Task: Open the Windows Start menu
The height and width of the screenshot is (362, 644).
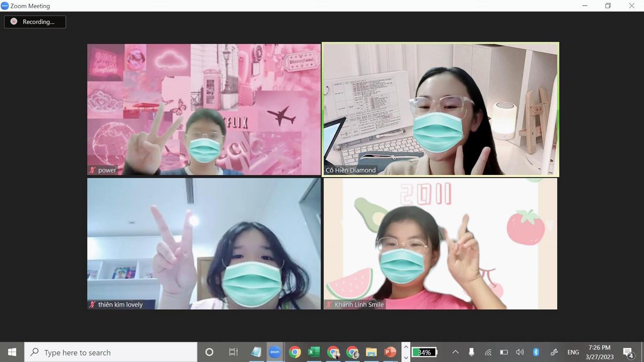Action: pyautogui.click(x=12, y=352)
